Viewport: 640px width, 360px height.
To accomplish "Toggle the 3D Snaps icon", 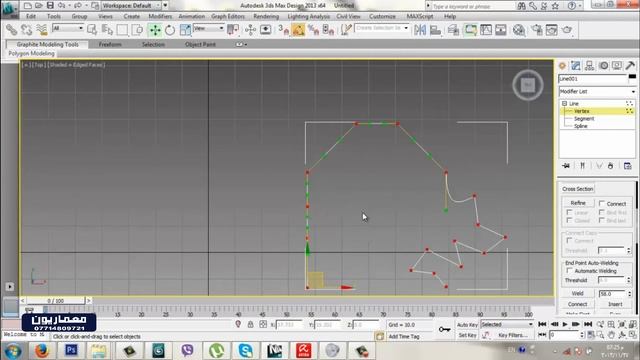I will coord(283,30).
